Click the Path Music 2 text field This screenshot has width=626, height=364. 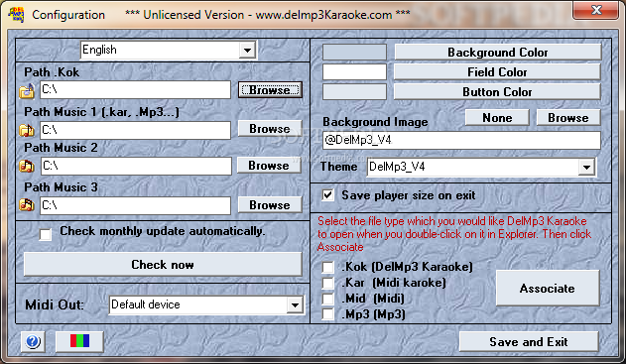136,166
